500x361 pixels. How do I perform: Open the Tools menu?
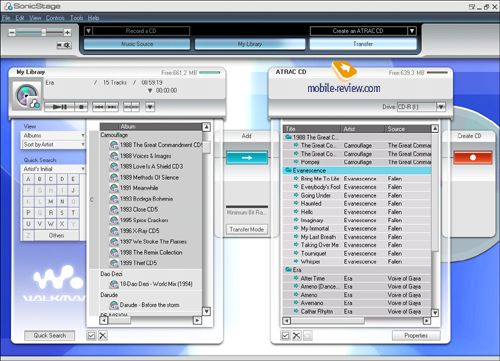[x=76, y=18]
